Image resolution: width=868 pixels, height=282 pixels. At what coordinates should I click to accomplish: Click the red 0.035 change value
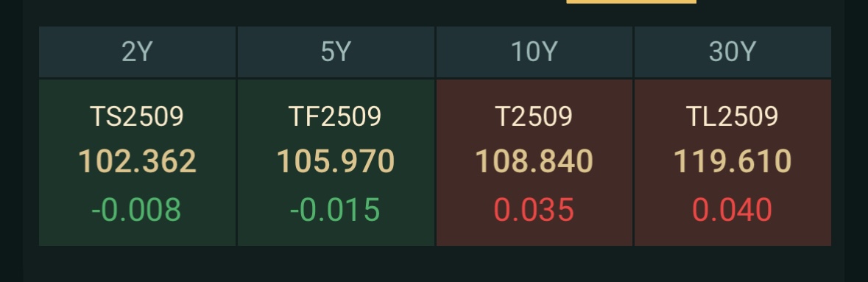(534, 210)
